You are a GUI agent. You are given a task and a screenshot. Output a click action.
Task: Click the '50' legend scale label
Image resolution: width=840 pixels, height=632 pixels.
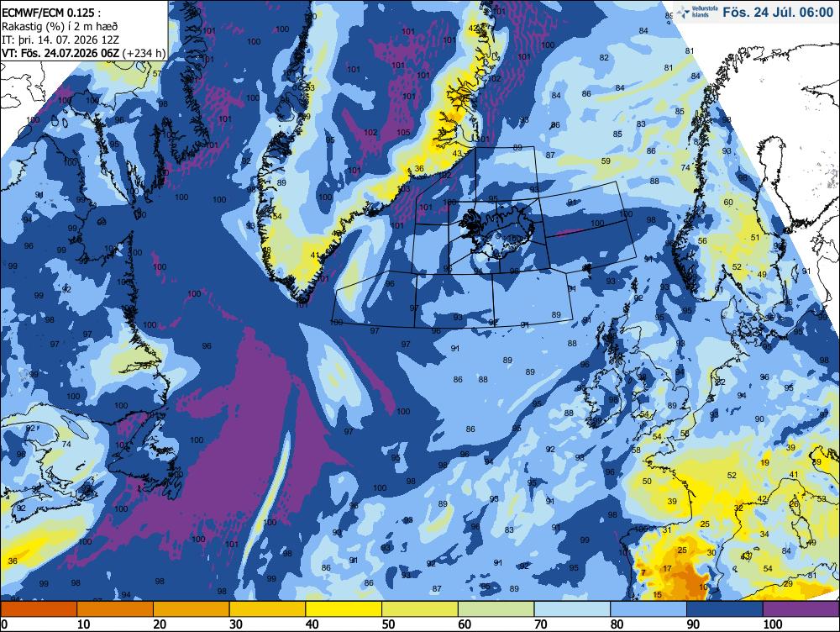(388, 624)
